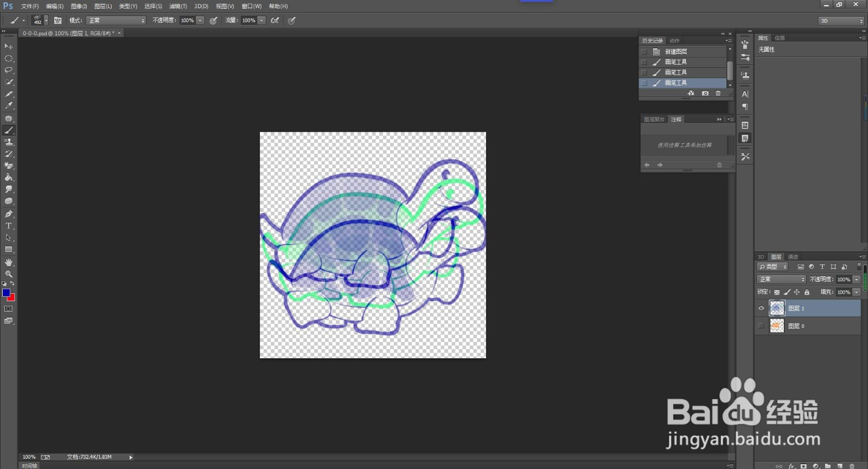Toggle lock all padlock icon
This screenshot has width=868, height=469.
tap(807, 292)
